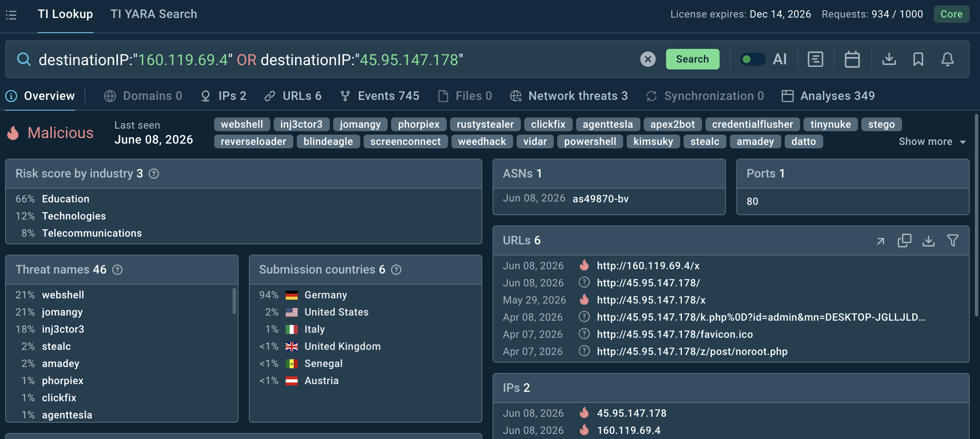Screen dimensions: 980x439
Task: Open help icon for Submission countries
Action: pos(396,270)
